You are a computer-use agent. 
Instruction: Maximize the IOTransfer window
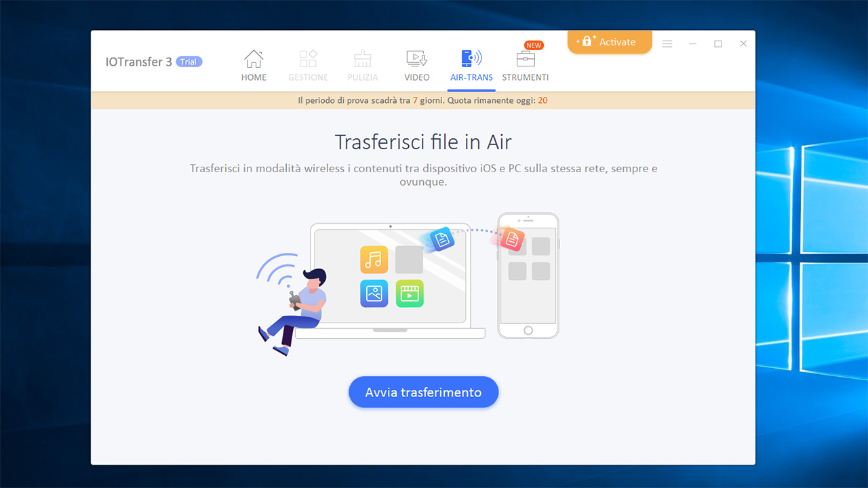tap(718, 43)
